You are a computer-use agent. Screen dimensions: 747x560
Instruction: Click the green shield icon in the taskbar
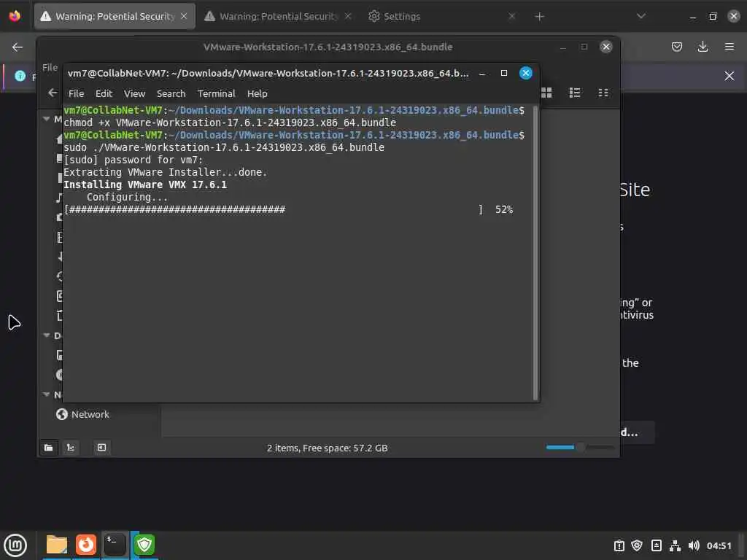click(144, 545)
